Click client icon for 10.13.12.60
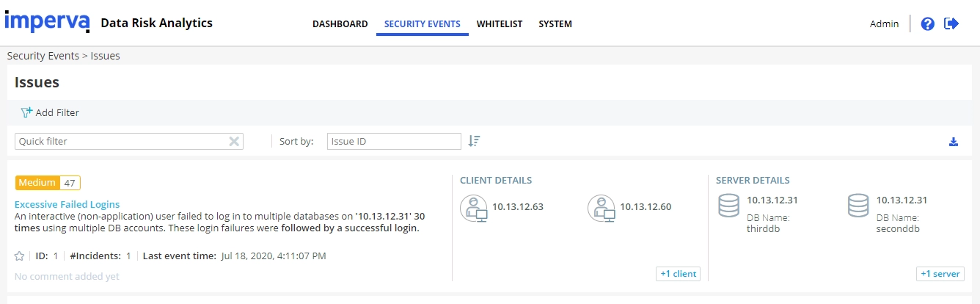Image resolution: width=980 pixels, height=304 pixels. click(601, 208)
